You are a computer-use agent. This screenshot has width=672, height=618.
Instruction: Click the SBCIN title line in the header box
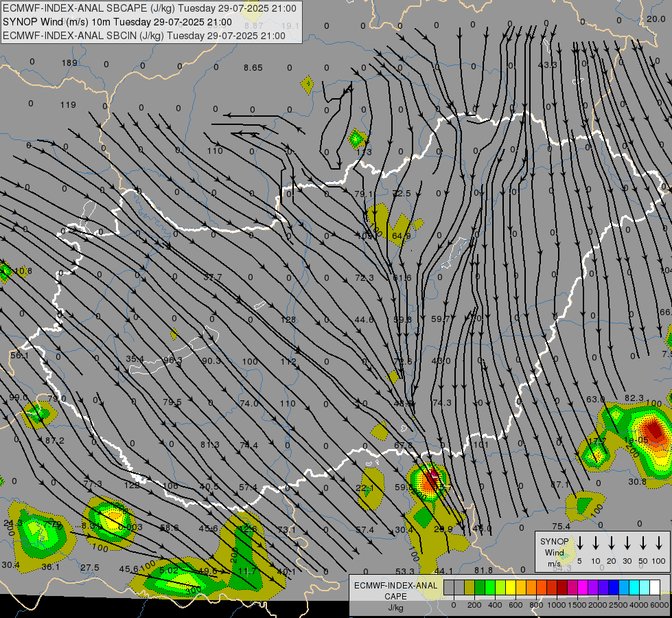click(x=144, y=36)
